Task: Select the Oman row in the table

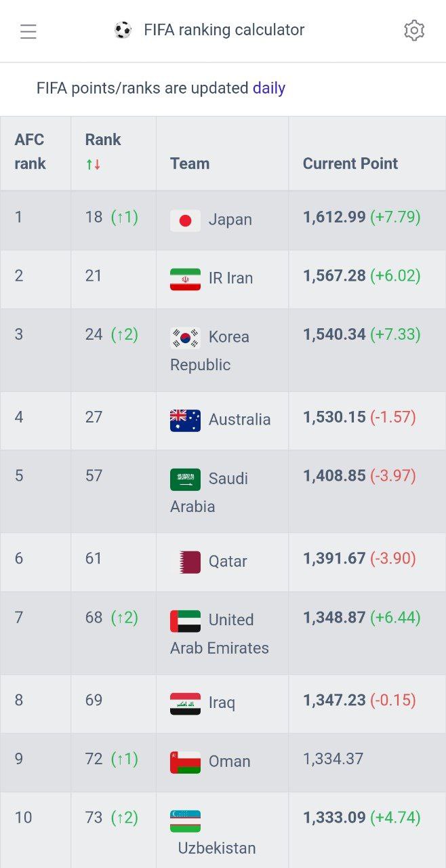Action: pyautogui.click(x=224, y=762)
